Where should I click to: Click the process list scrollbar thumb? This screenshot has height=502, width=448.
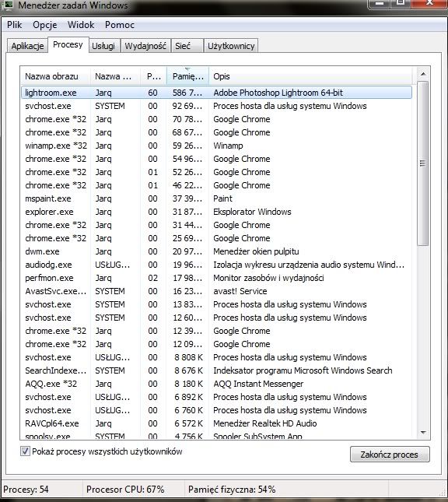tap(422, 163)
